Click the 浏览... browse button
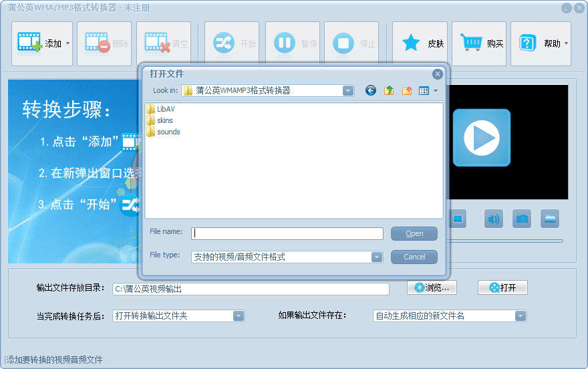Screen dimensions: 588x369 [x=432, y=287]
